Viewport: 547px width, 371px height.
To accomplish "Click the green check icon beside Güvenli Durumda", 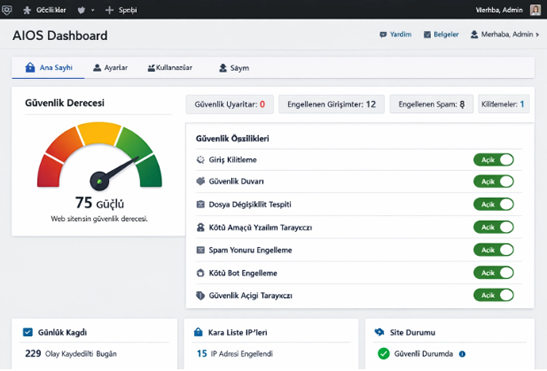I will pos(383,354).
